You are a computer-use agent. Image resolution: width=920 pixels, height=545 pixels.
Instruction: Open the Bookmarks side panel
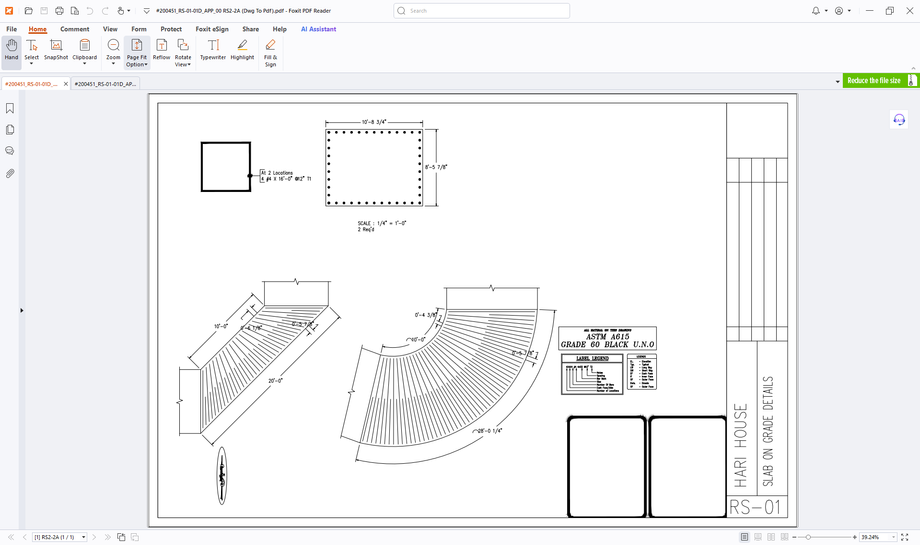[x=10, y=109]
